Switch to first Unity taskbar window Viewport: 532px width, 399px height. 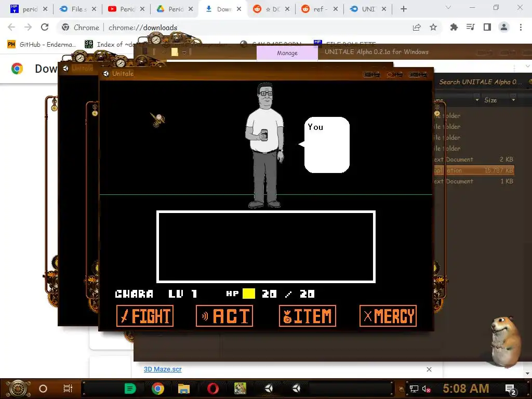pyautogui.click(x=269, y=389)
